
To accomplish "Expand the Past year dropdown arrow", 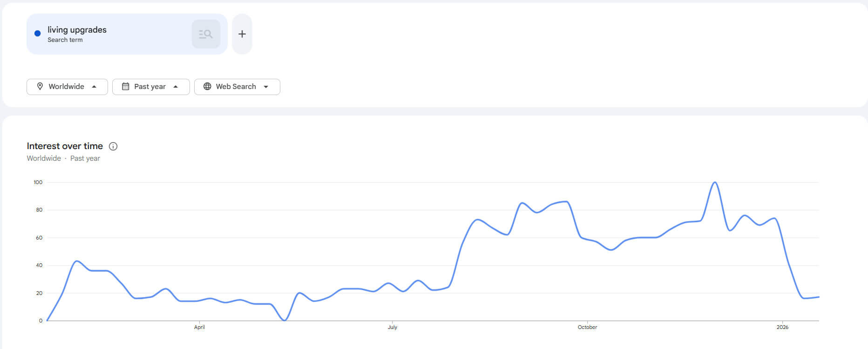I will pyautogui.click(x=176, y=87).
